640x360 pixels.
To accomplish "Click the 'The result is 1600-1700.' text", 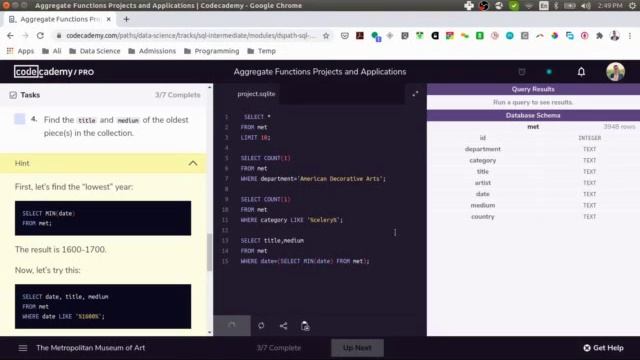I will (x=60, y=249).
